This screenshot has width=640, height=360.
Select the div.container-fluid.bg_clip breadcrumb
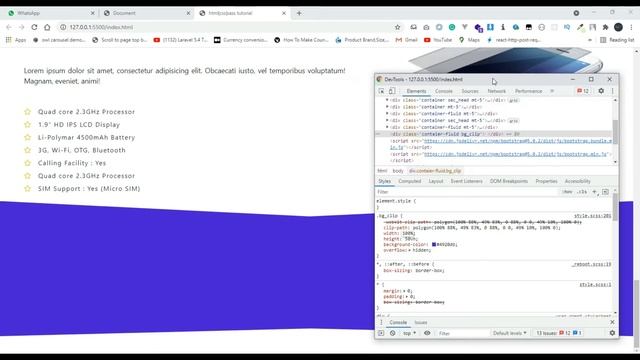click(x=435, y=171)
